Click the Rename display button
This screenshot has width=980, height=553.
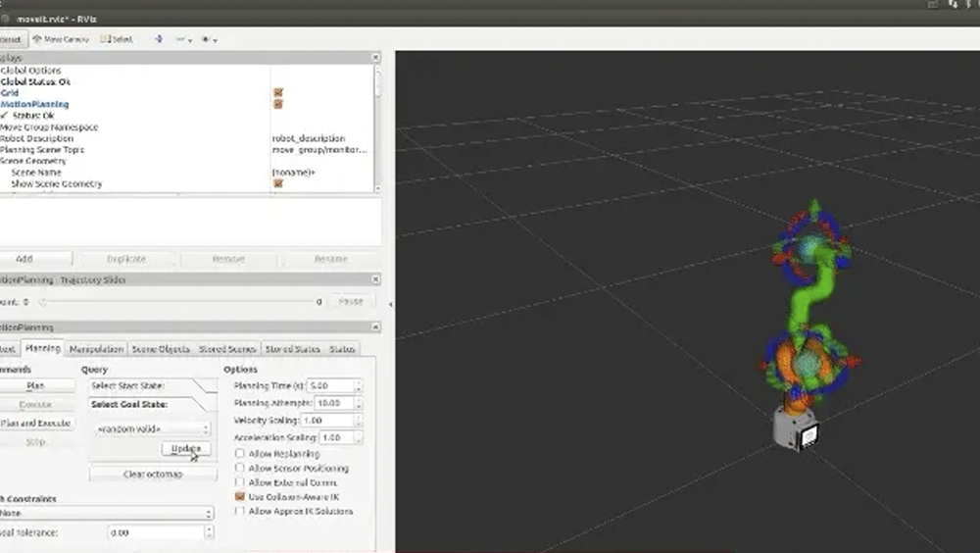coord(330,258)
